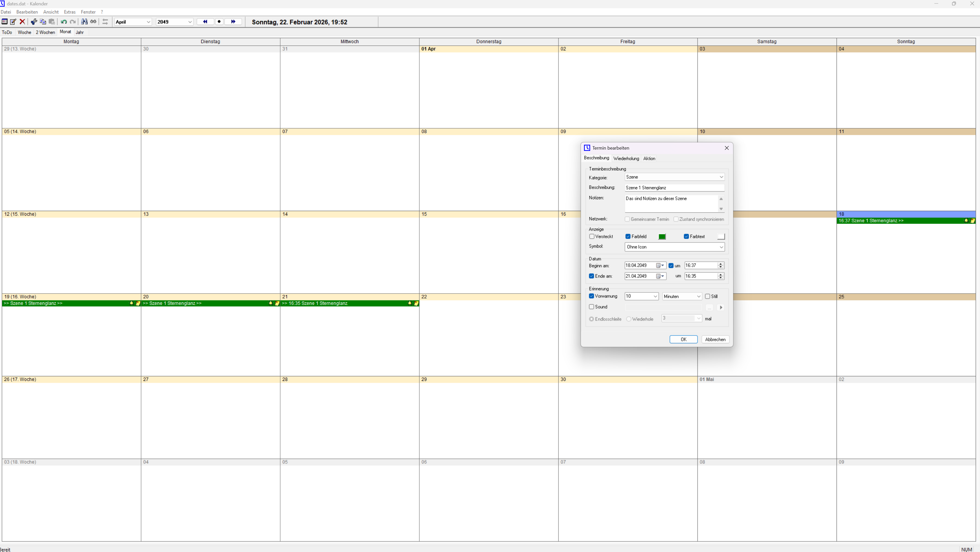Image resolution: width=980 pixels, height=552 pixels.
Task: Click the red X delete icon
Action: pos(23,22)
